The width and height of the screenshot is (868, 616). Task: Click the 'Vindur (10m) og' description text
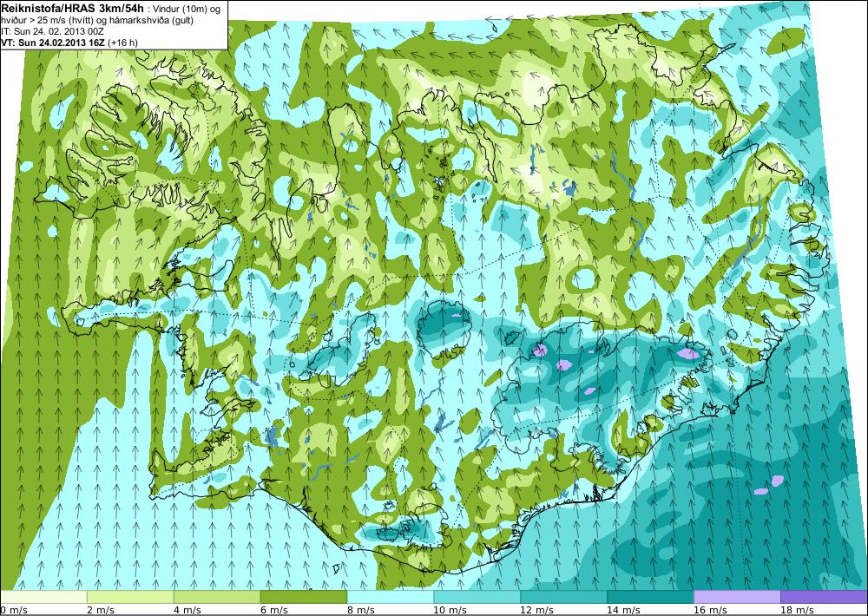coord(185,9)
